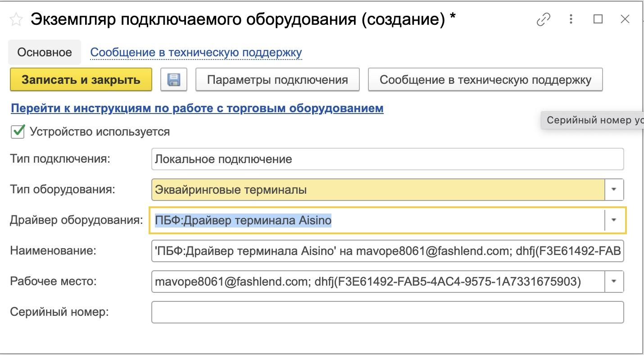Save record with floppy disk icon
This screenshot has width=644, height=355.
174,80
